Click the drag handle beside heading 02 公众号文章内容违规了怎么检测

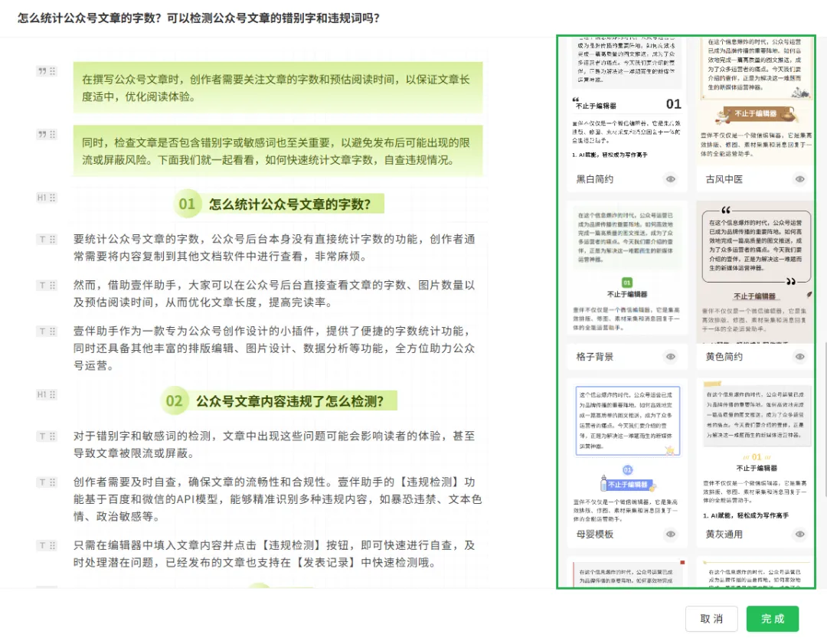(x=53, y=394)
